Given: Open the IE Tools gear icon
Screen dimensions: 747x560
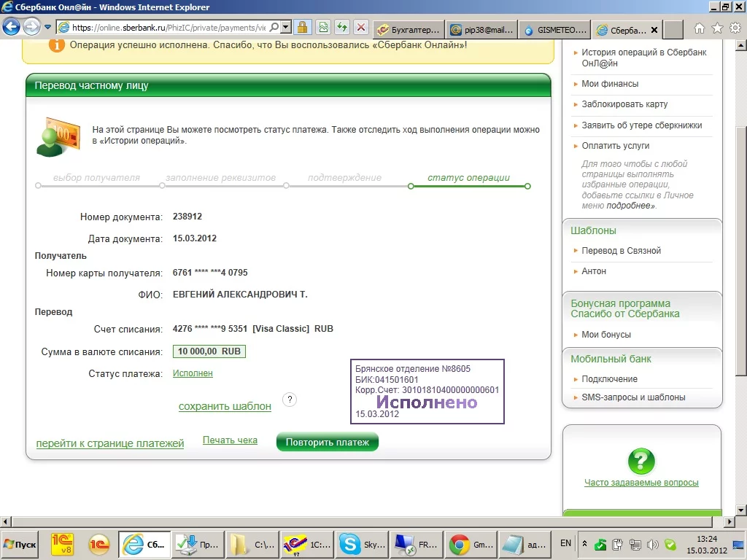Looking at the screenshot, I should (735, 28).
